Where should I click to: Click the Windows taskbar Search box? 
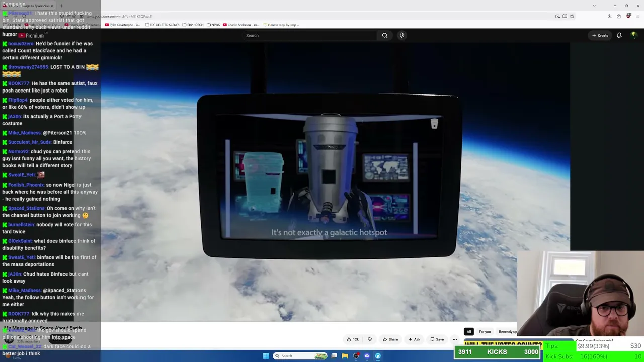[x=300, y=356]
